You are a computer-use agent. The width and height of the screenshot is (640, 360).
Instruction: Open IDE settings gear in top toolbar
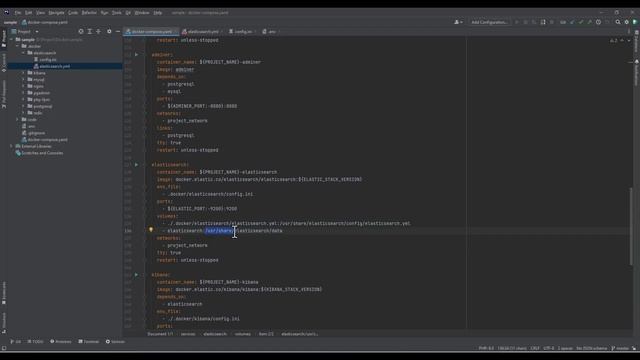tap(627, 22)
